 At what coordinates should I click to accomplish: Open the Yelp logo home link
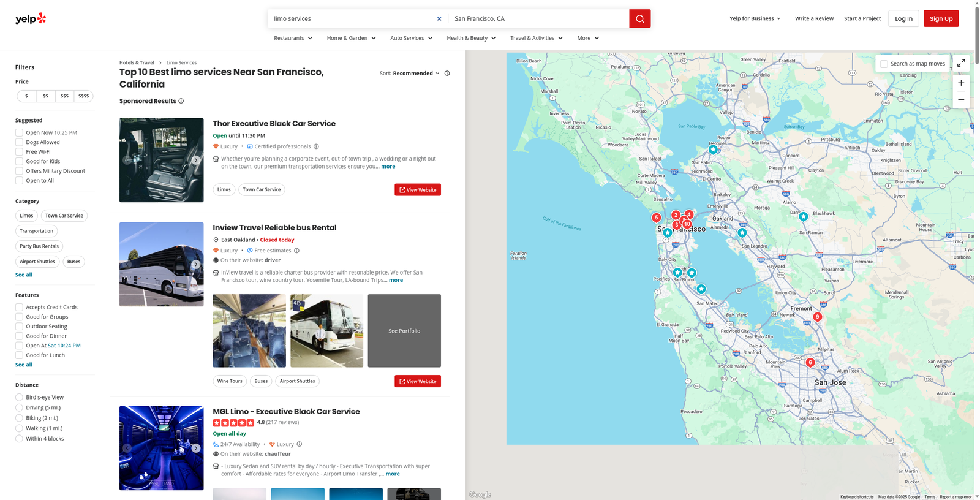click(31, 18)
